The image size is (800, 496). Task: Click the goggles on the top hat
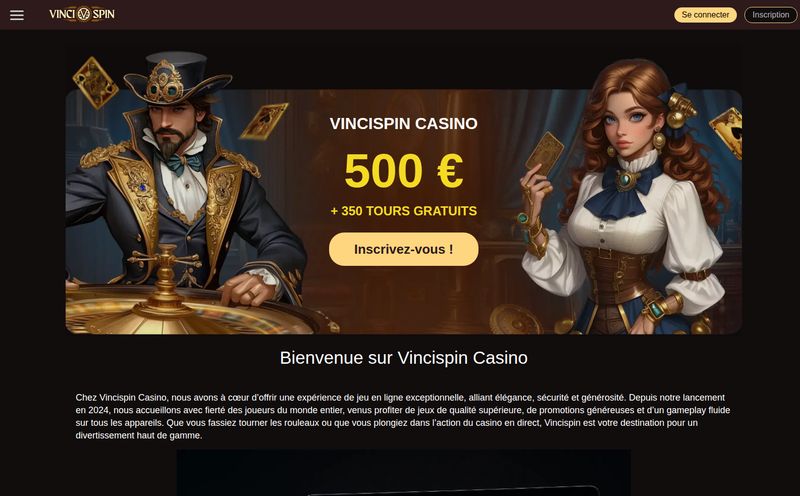point(164,88)
